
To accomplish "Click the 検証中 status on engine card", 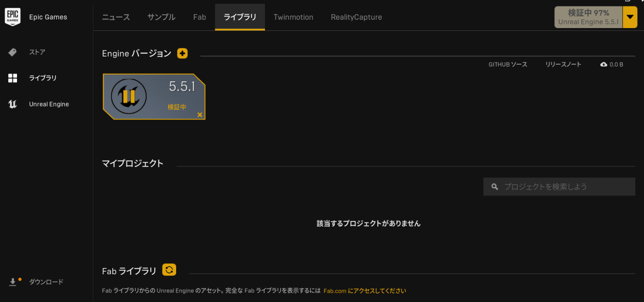I will (177, 107).
